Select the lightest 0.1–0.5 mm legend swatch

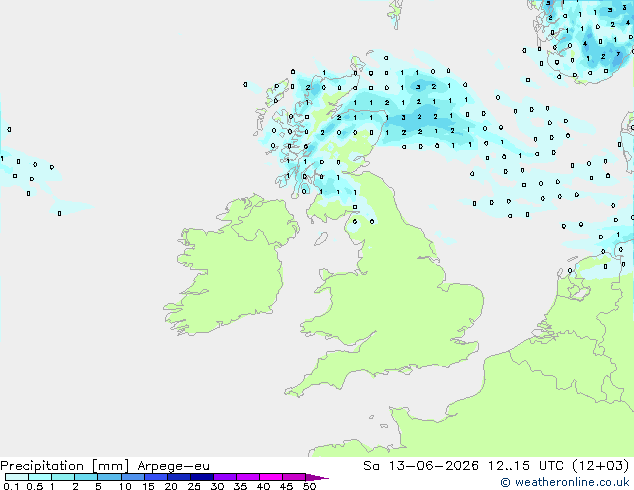[17, 477]
